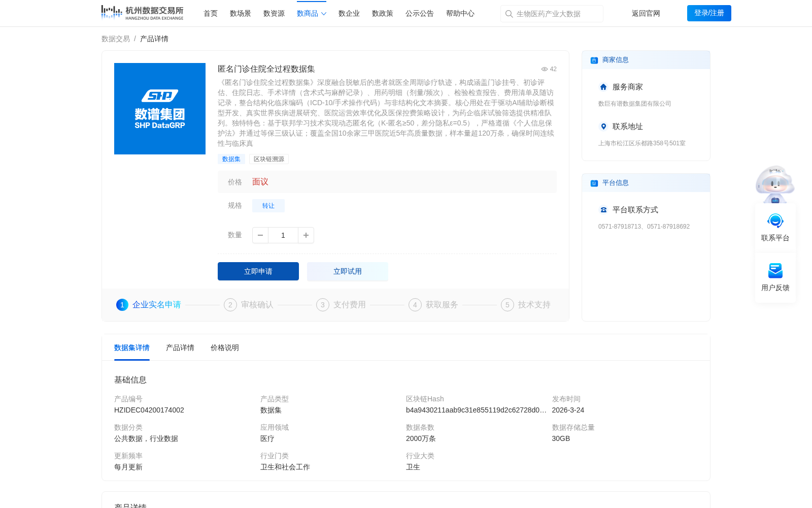The width and height of the screenshot is (812, 508).
Task: Go to 首页 in navigation
Action: (x=211, y=13)
